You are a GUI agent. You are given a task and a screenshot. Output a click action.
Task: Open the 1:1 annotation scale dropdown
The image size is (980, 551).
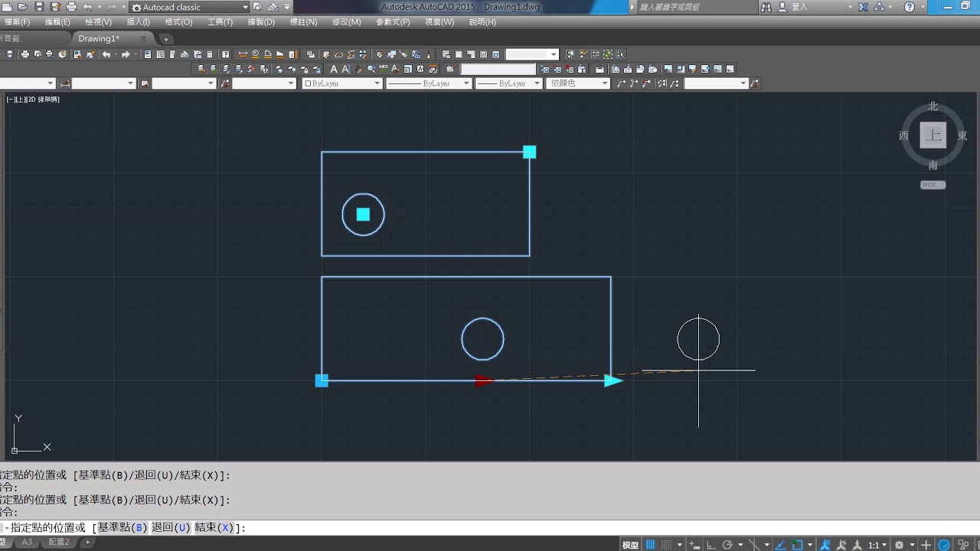(x=878, y=545)
